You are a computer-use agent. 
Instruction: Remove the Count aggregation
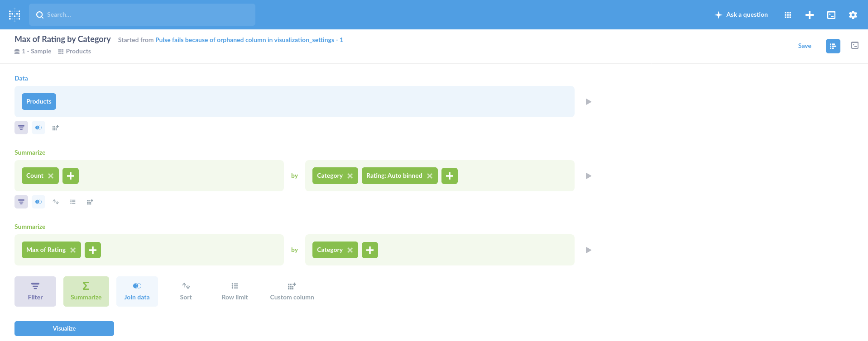tap(51, 176)
